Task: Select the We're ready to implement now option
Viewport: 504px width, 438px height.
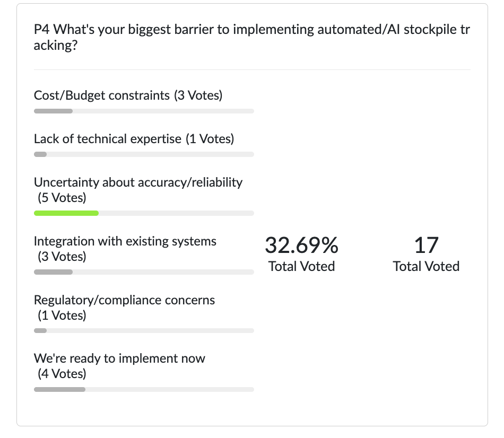Action: tap(119, 358)
